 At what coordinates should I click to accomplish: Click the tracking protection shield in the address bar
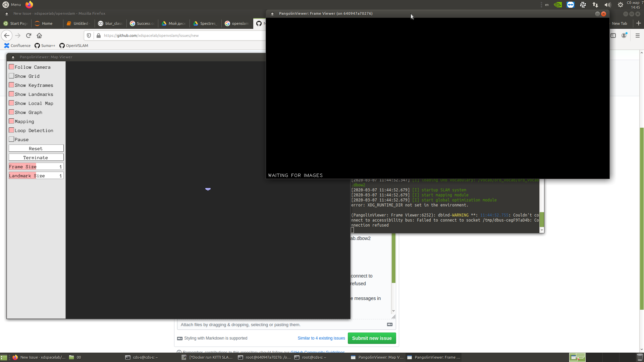pyautogui.click(x=89, y=35)
